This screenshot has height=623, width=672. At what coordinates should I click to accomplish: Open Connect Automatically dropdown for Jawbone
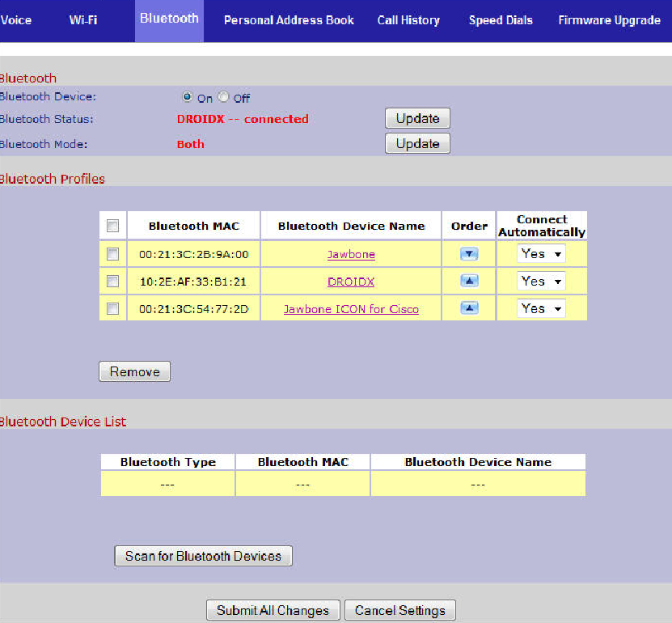click(x=541, y=254)
